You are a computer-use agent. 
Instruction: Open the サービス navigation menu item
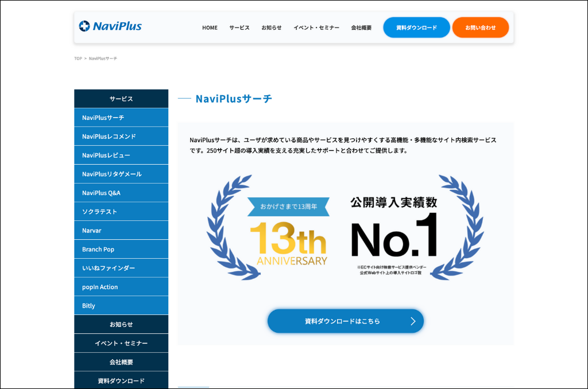(x=239, y=28)
